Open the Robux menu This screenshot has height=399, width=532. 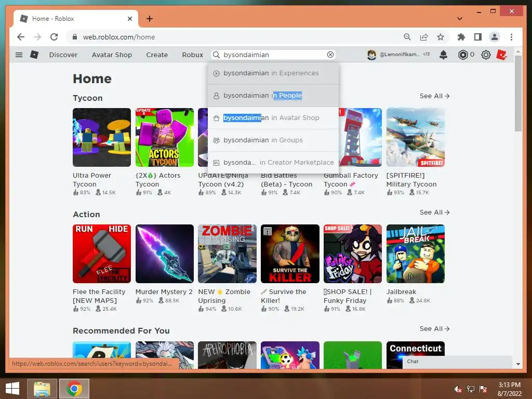tap(192, 55)
